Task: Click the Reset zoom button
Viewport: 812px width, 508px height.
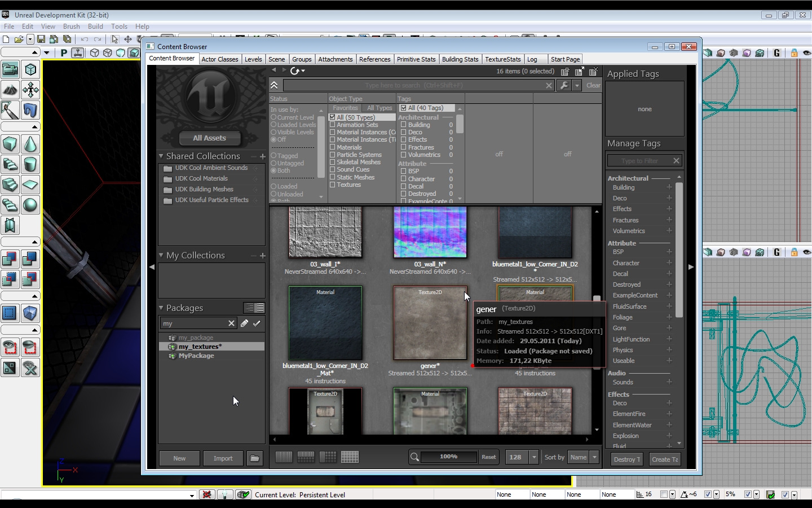Action: click(488, 457)
